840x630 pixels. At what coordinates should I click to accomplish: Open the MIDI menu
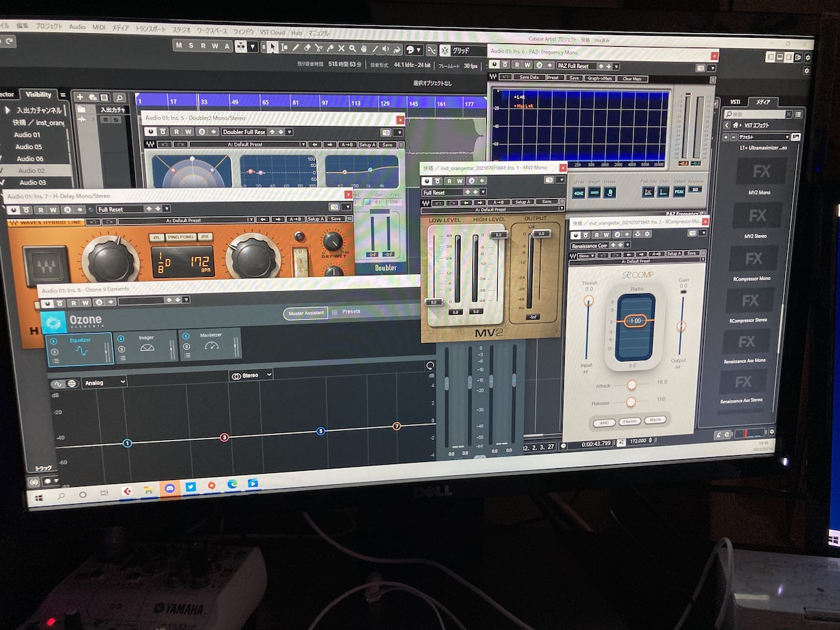(x=99, y=28)
